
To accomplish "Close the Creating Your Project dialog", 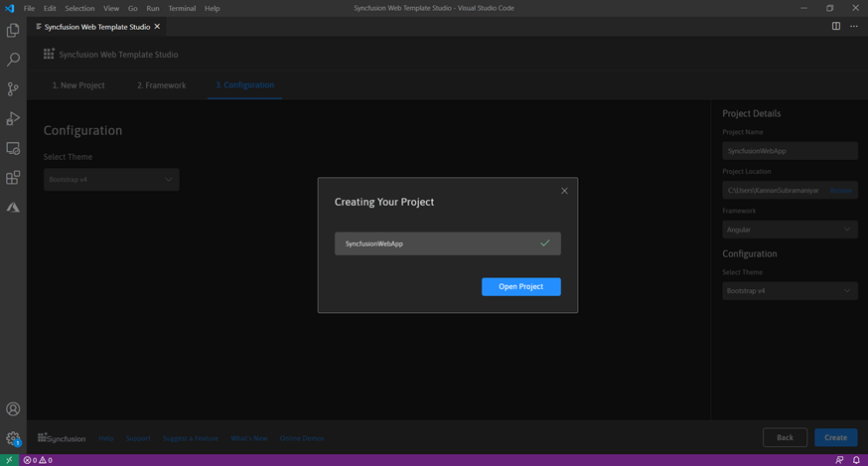I will click(x=564, y=191).
